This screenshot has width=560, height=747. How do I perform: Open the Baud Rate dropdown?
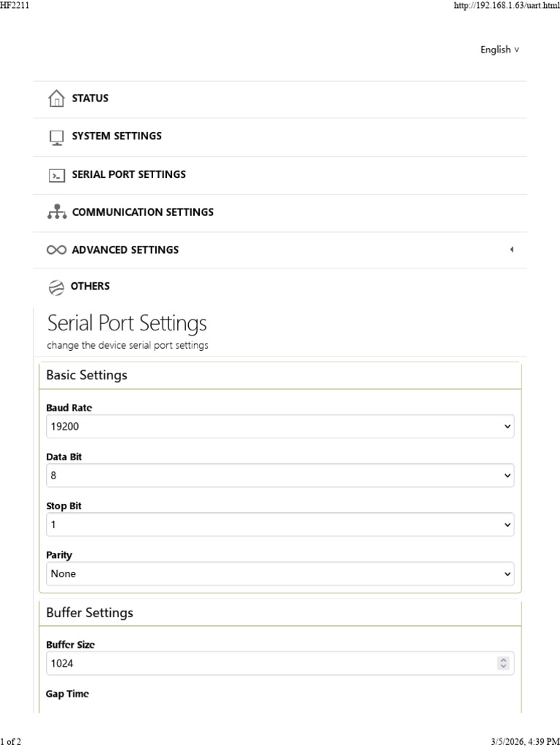coord(280,426)
